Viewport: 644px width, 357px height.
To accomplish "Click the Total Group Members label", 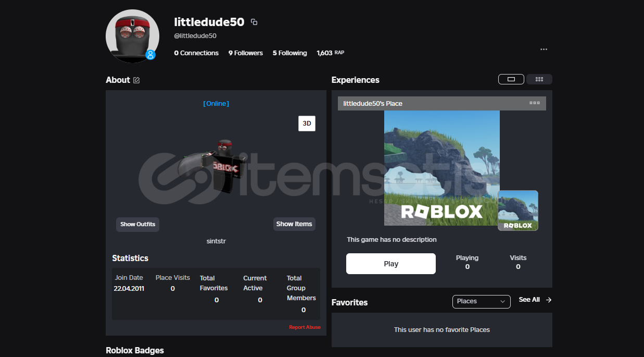I will (301, 288).
